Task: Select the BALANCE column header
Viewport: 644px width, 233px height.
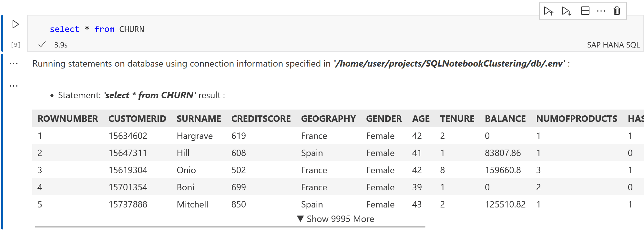Action: click(x=505, y=119)
